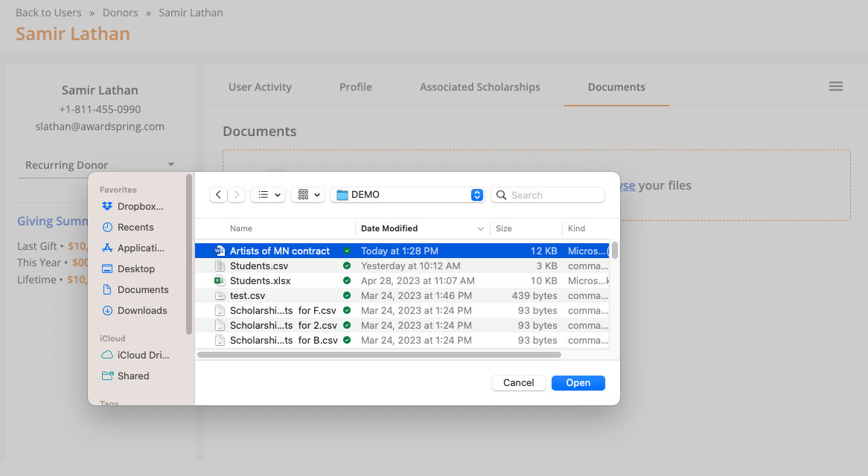Select the Students.xlsx file row
Image resolution: width=868 pixels, height=476 pixels.
260,280
